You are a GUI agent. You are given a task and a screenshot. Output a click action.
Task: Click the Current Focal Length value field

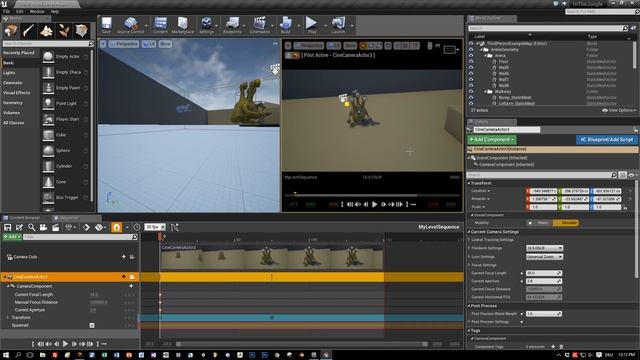click(544, 273)
